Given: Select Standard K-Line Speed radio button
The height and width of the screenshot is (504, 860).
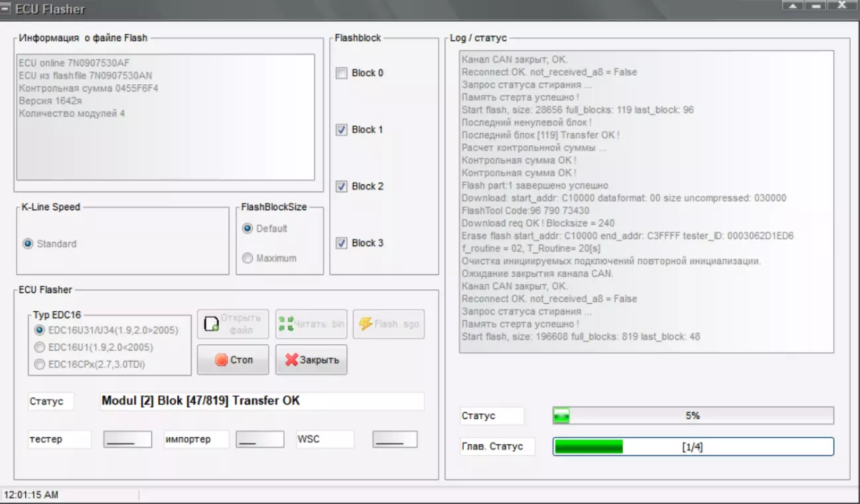Looking at the screenshot, I should pos(28,244).
